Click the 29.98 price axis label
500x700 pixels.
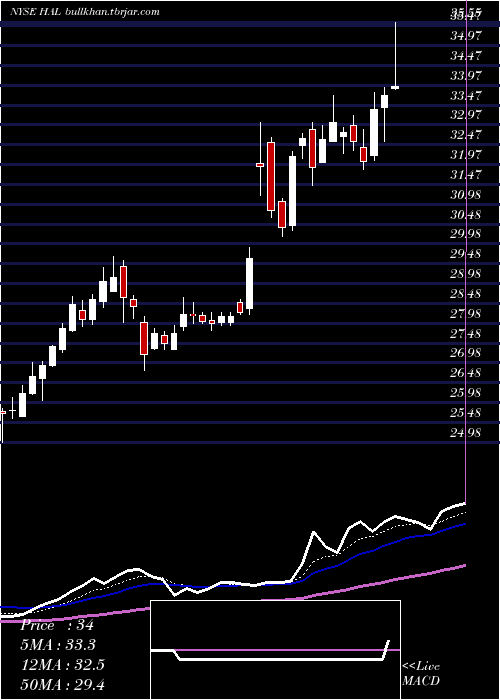(466, 234)
